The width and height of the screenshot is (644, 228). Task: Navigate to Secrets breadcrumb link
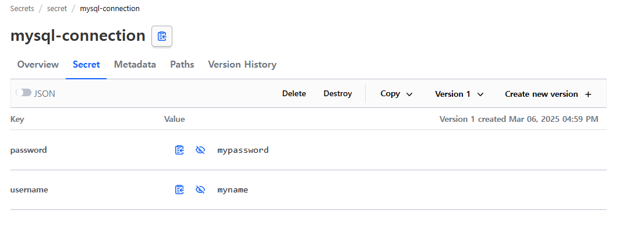coord(22,8)
